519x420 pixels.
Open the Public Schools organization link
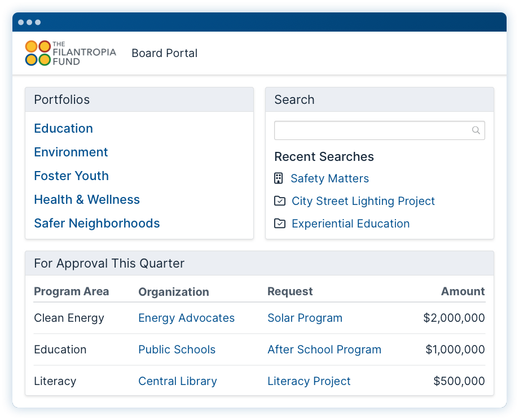(x=177, y=349)
